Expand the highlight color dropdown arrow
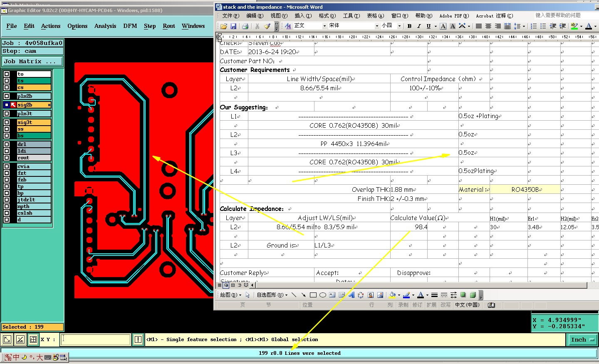599x364 pixels. pos(581,26)
